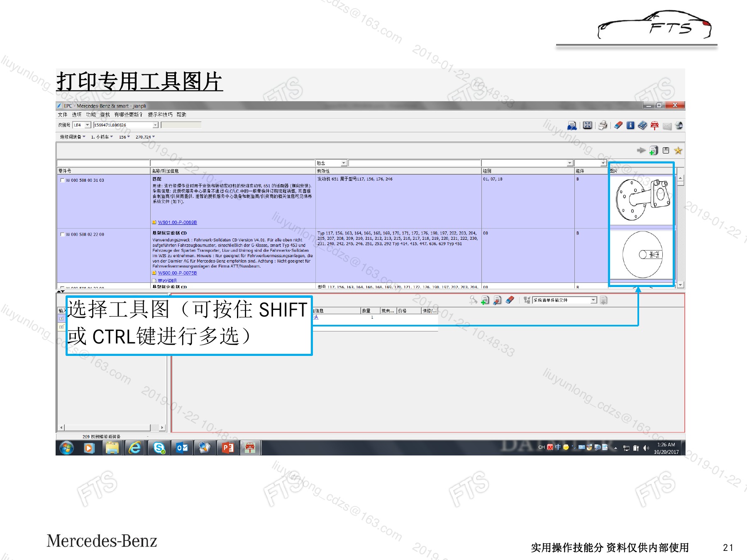Open the LE4 identifier type dropdown
The height and width of the screenshot is (560, 747).
pos(88,125)
